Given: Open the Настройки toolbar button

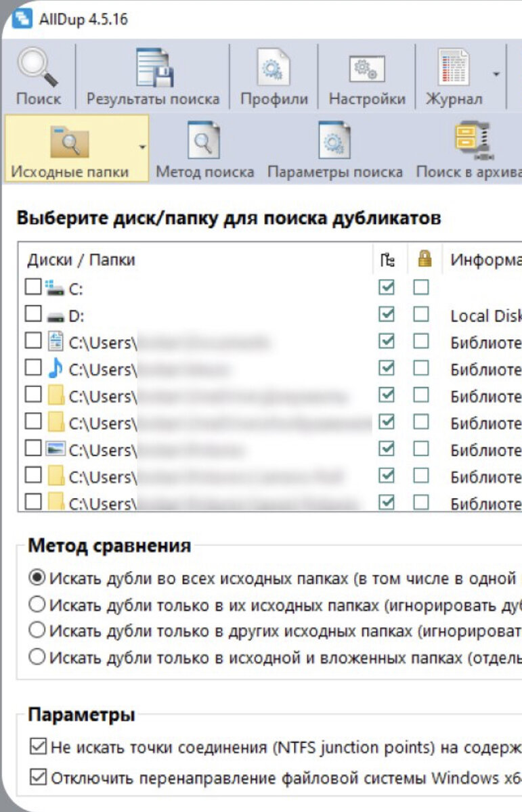Looking at the screenshot, I should click(367, 77).
